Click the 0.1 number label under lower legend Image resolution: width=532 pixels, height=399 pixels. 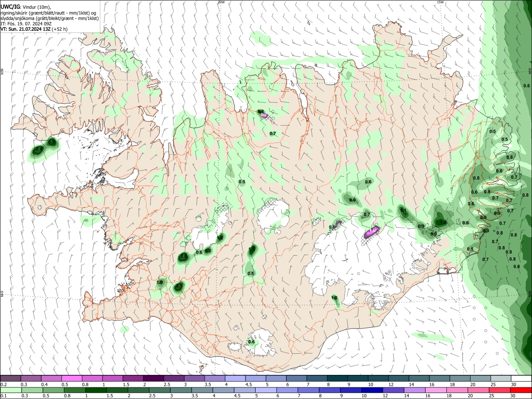point(3,396)
